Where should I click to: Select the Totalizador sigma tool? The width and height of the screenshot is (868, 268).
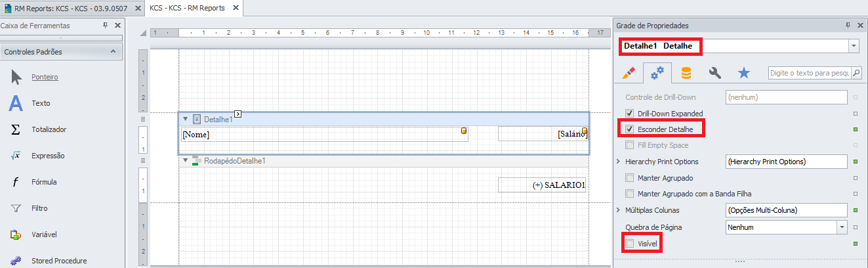(15, 129)
